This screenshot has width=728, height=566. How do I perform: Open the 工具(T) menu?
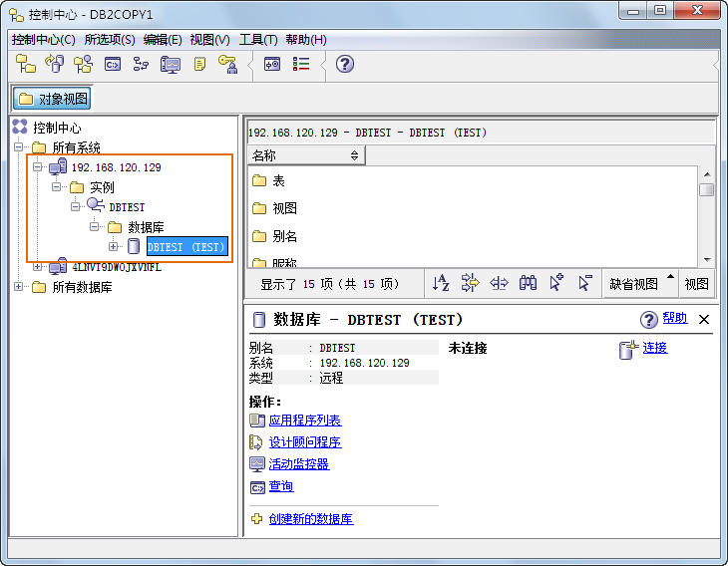point(257,39)
